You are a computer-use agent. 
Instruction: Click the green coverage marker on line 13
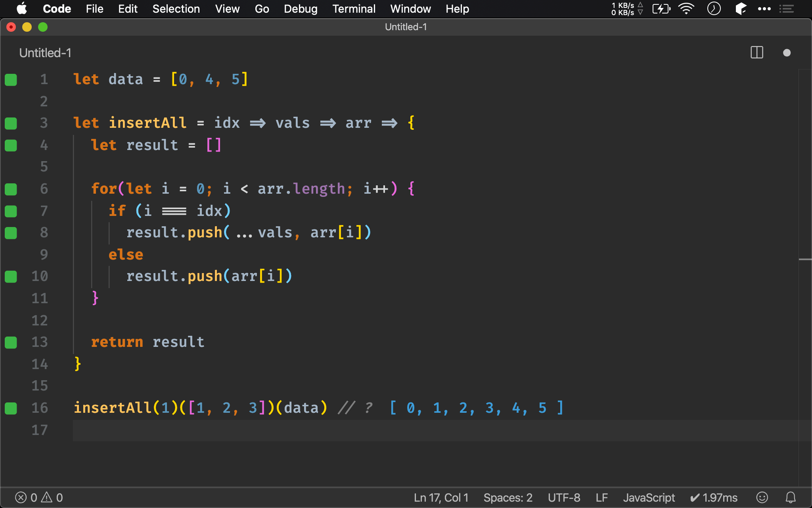11,343
